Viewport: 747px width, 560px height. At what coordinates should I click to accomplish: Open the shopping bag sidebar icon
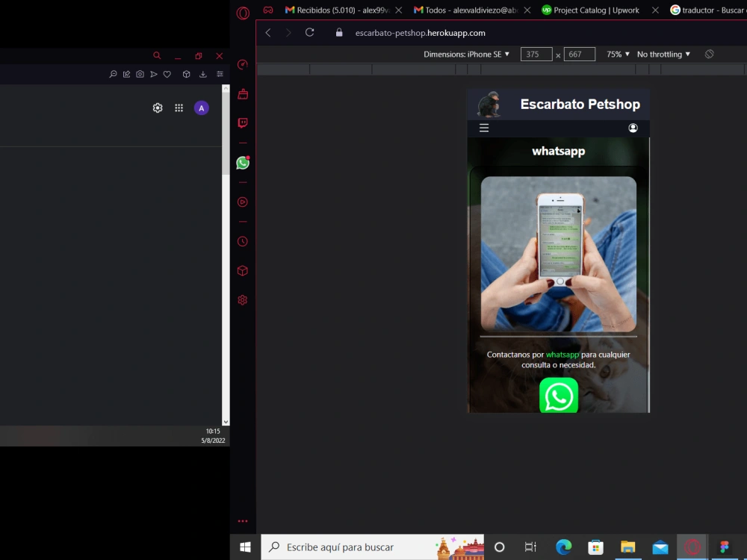coord(243,94)
